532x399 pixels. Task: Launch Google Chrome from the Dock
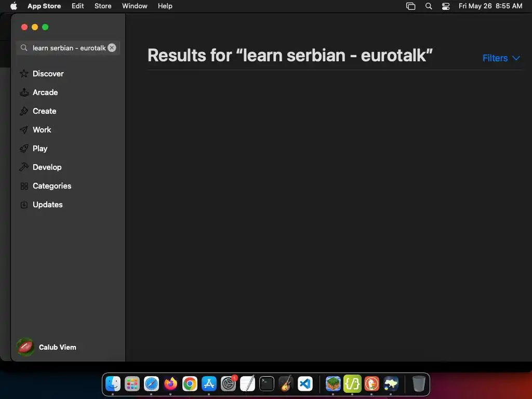tap(190, 384)
